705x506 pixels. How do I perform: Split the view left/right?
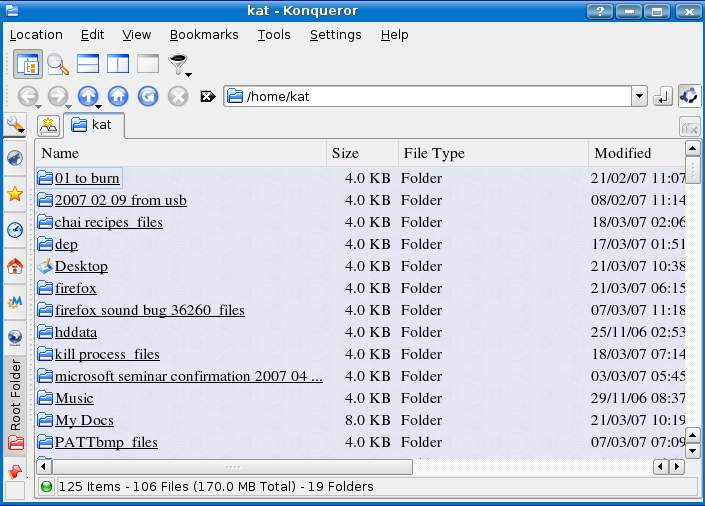pos(118,64)
